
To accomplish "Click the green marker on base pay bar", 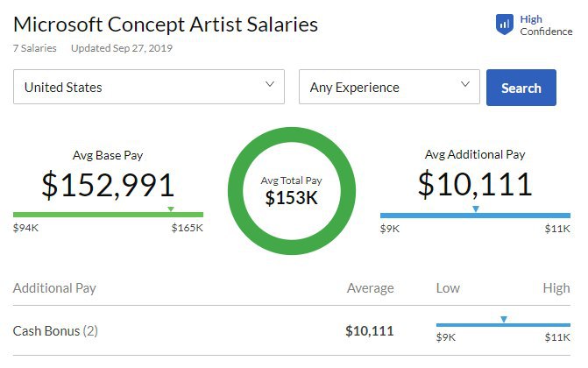I will (171, 209).
